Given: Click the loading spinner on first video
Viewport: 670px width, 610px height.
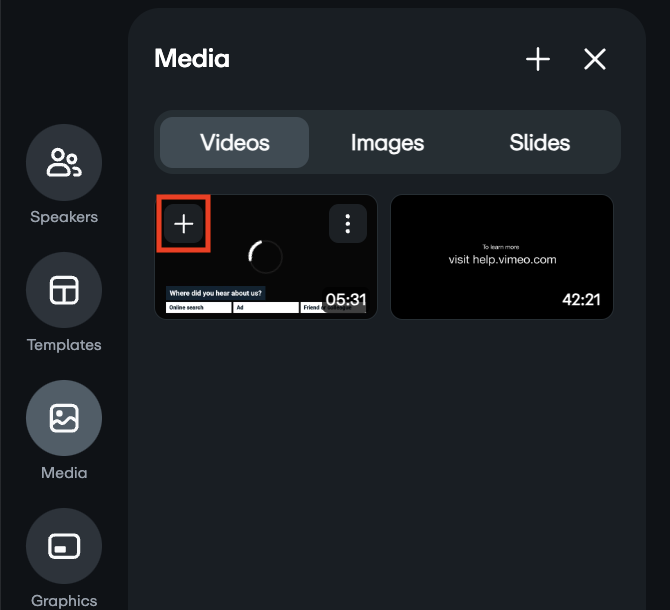Looking at the screenshot, I should 265,257.
